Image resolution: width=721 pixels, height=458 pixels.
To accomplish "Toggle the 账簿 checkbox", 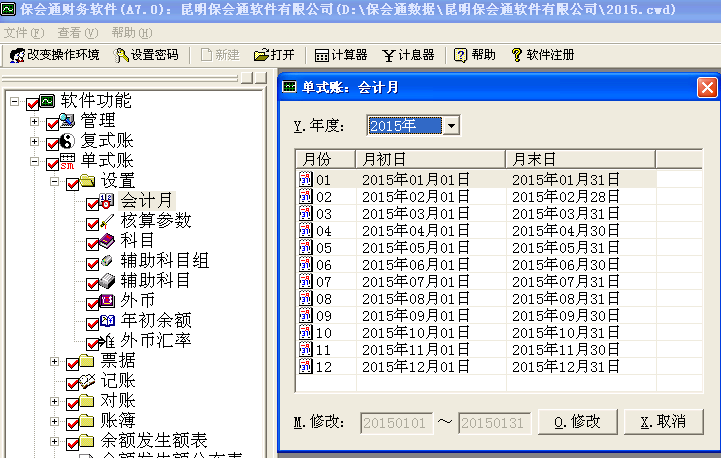I will pos(73,424).
